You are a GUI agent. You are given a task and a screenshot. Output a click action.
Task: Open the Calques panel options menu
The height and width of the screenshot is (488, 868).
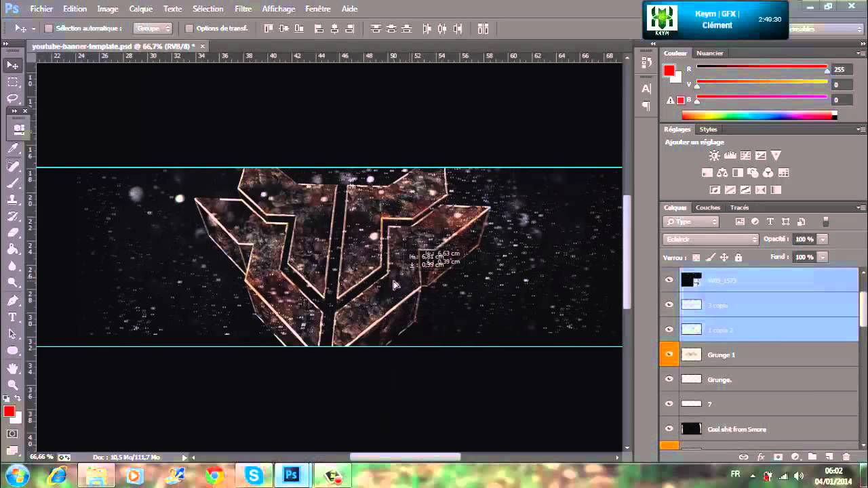click(x=861, y=207)
